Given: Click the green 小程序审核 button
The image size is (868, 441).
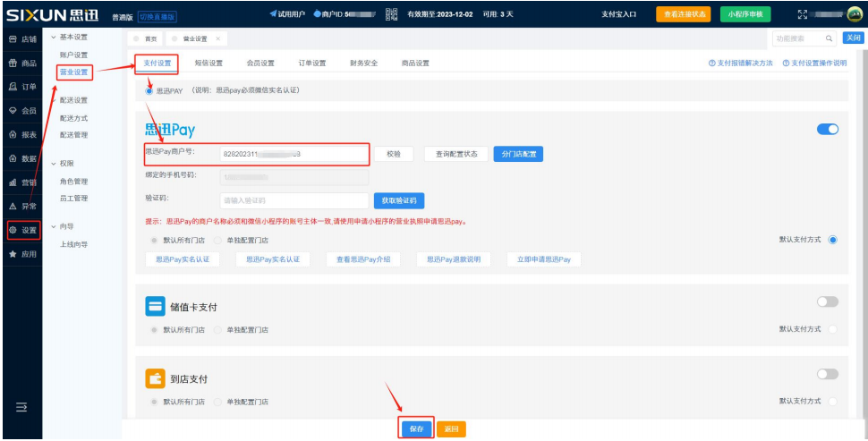Looking at the screenshot, I should coord(745,14).
